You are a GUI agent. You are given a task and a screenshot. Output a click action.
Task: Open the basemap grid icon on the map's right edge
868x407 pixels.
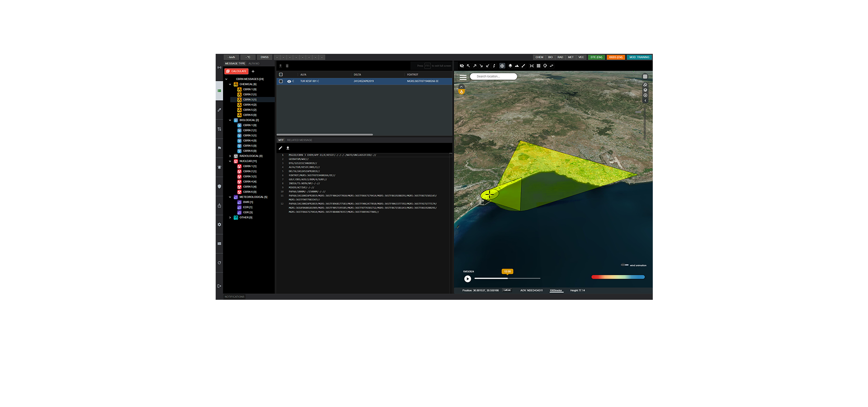click(x=645, y=76)
